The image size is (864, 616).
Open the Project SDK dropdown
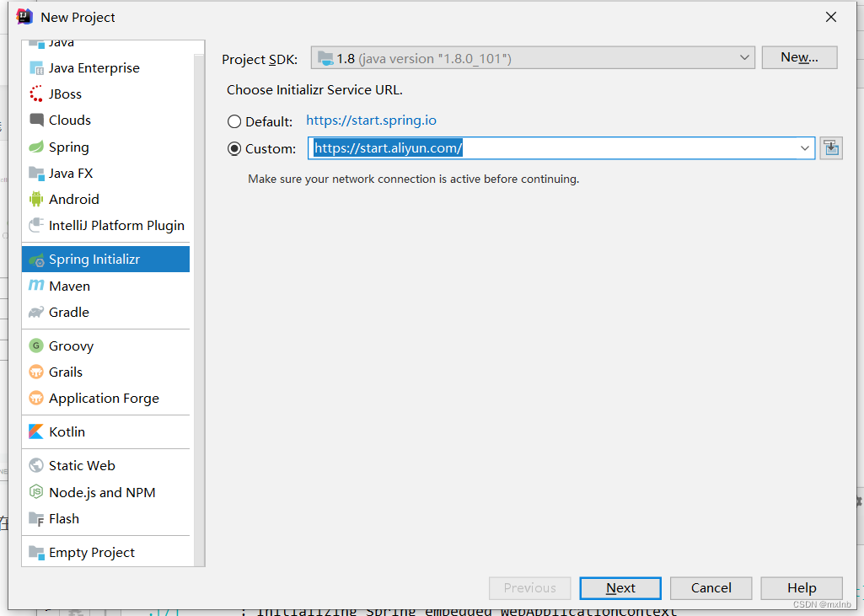[533, 58]
